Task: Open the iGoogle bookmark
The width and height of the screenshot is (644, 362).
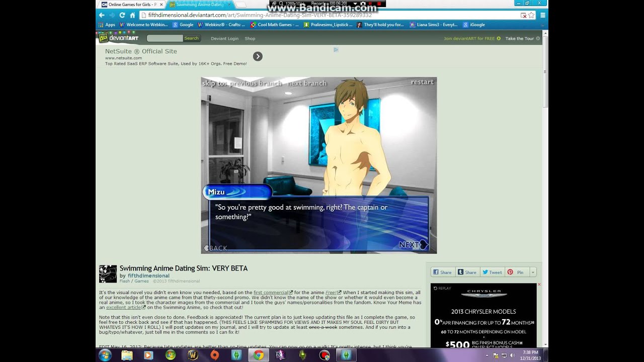Action: 474,25
